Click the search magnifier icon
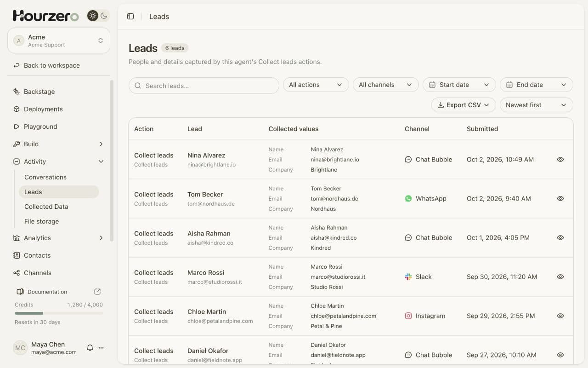The height and width of the screenshot is (368, 588). [138, 86]
